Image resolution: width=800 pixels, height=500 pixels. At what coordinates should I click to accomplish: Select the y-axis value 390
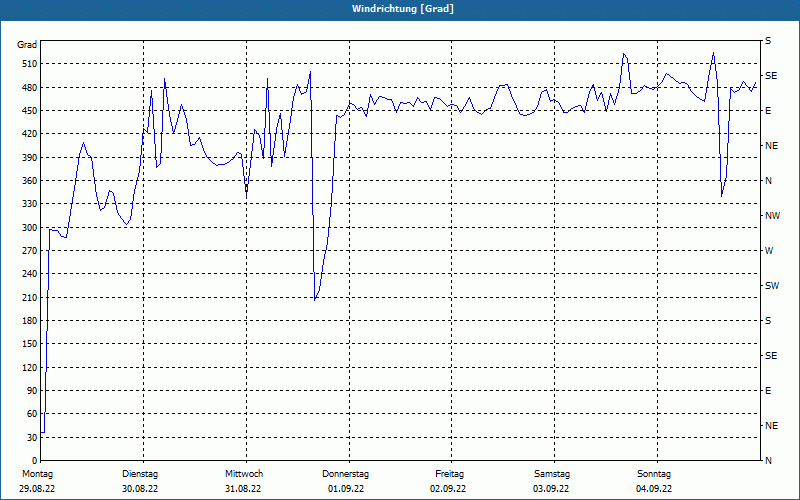pyautogui.click(x=30, y=157)
